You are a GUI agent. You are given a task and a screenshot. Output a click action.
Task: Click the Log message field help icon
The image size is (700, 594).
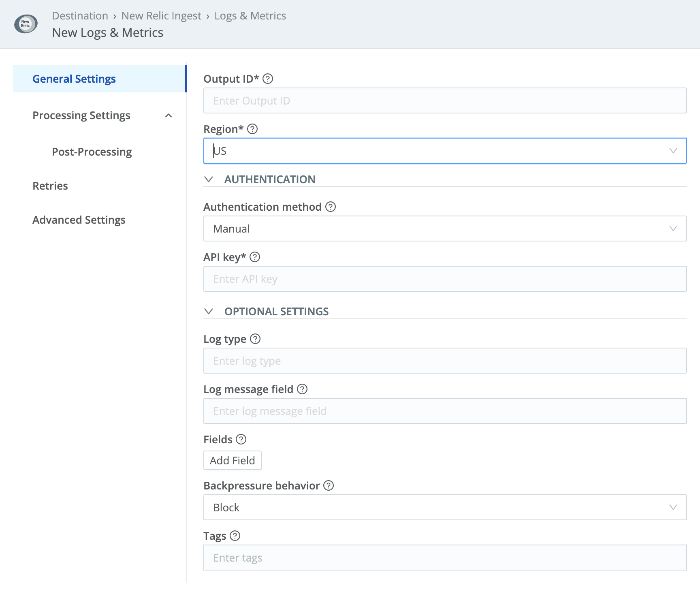click(x=302, y=389)
